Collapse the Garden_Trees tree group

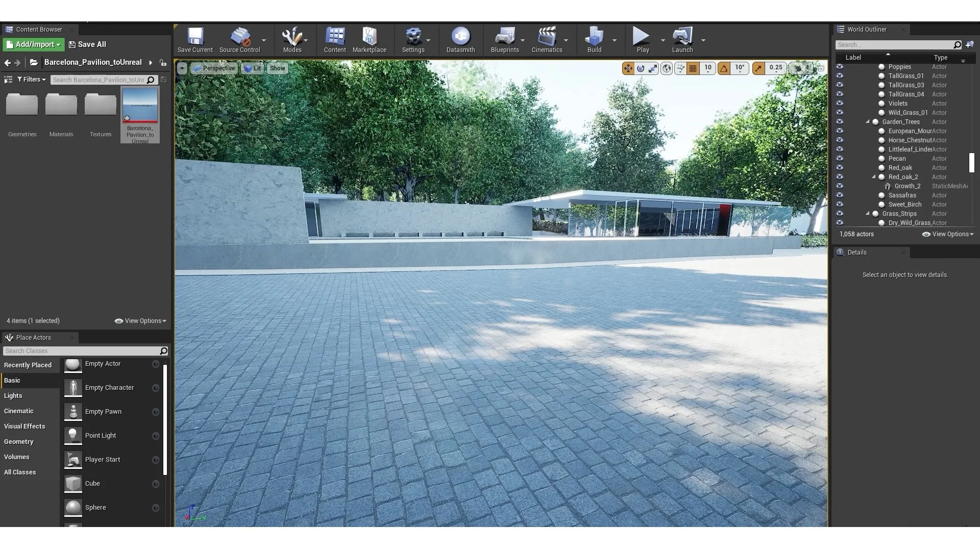[x=867, y=122]
